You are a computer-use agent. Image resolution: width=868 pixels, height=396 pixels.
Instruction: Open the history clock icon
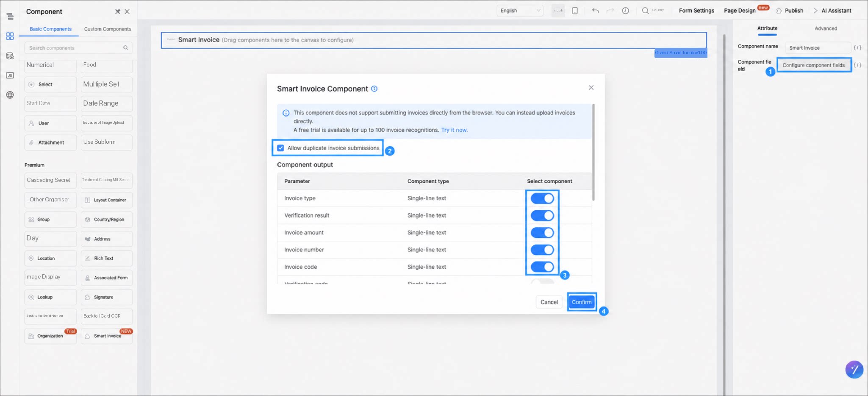pyautogui.click(x=625, y=11)
